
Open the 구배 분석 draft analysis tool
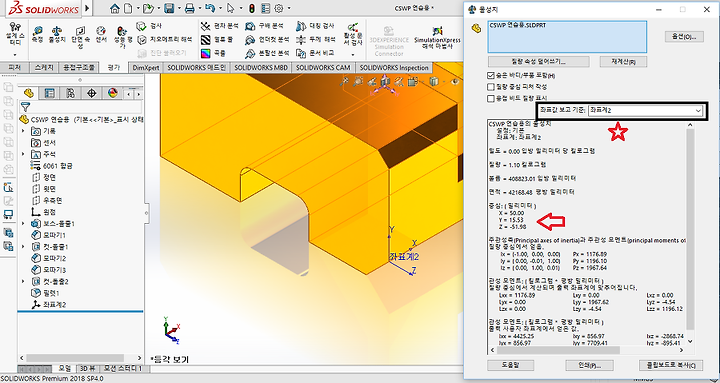click(264, 26)
